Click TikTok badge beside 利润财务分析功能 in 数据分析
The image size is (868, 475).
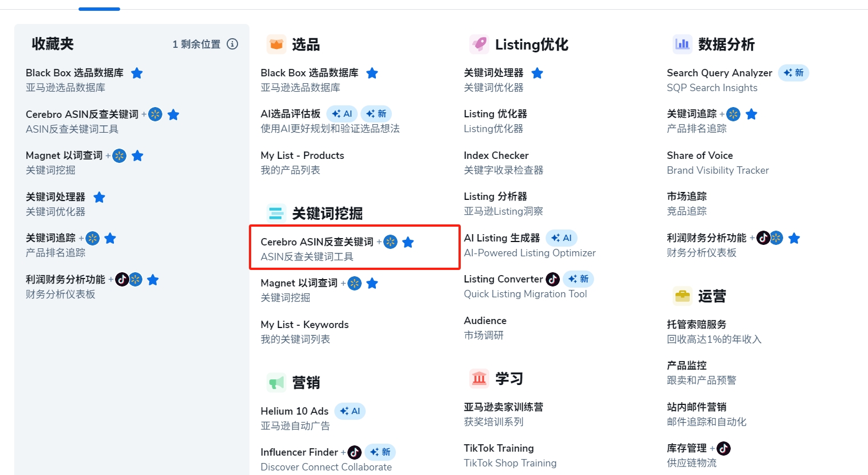pyautogui.click(x=763, y=238)
